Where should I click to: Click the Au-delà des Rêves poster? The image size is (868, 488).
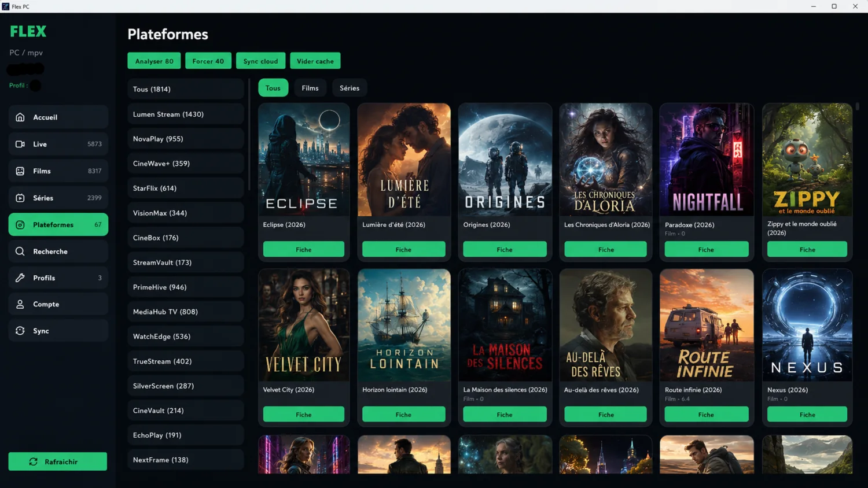[x=606, y=325]
